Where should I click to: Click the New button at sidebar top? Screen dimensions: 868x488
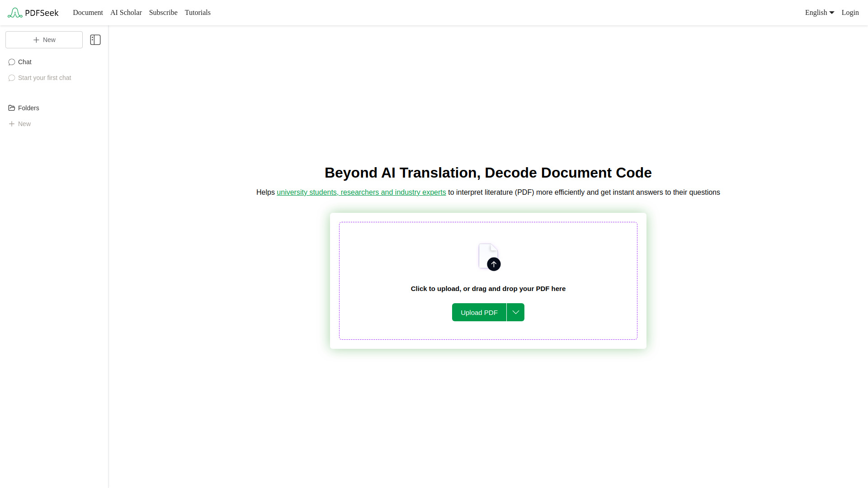tap(44, 40)
